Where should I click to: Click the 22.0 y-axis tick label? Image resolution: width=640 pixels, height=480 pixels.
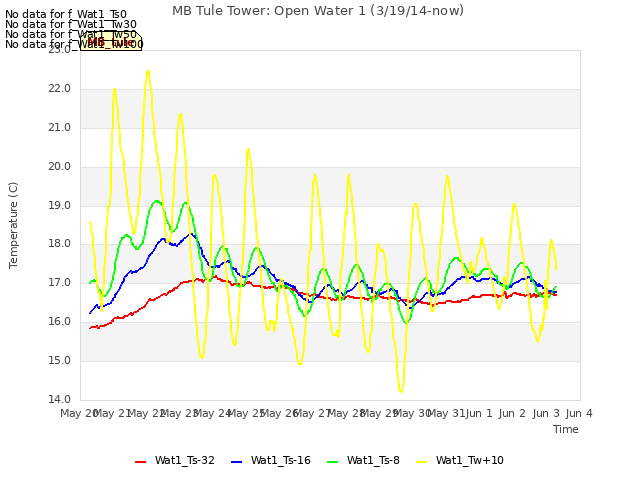coord(60,89)
